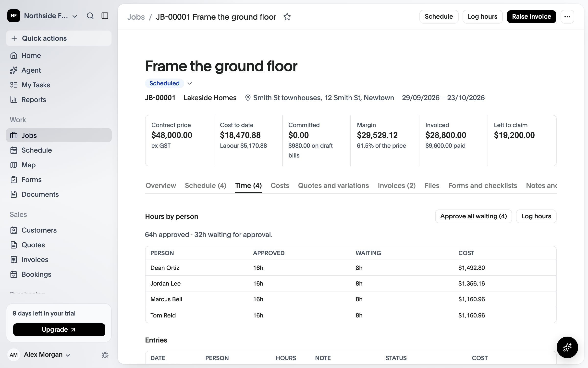The height and width of the screenshot is (368, 588).
Task: Open My Tasks in the sidebar
Action: tap(59, 85)
